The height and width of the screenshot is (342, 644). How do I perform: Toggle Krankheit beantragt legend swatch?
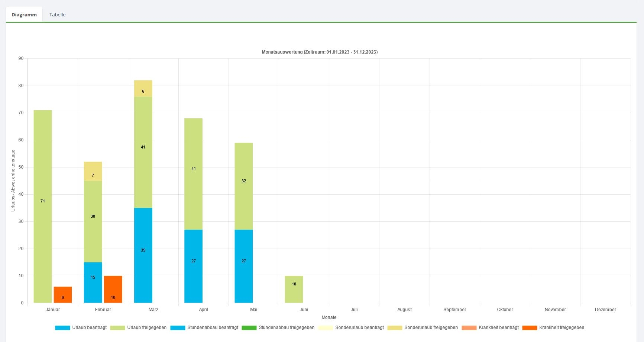[x=469, y=328]
